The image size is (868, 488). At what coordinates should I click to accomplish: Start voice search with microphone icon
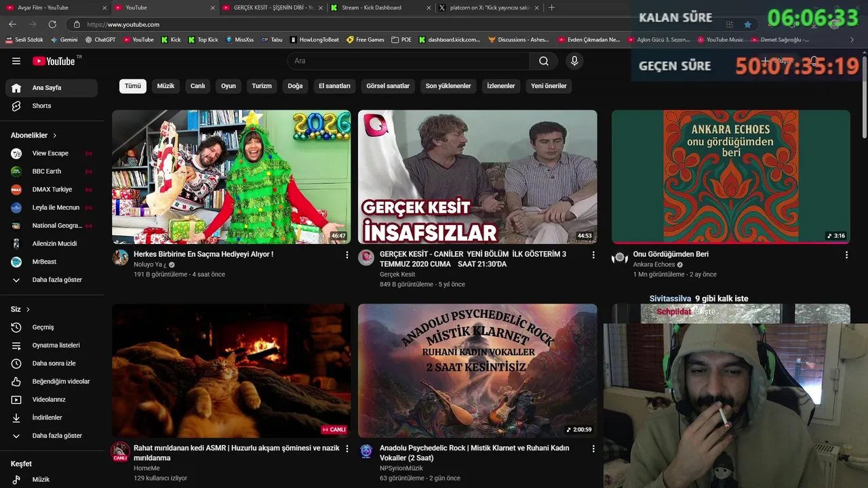[x=574, y=61]
